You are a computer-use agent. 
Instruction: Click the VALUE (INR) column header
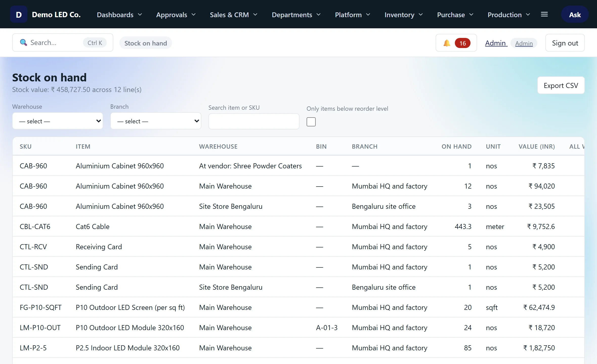click(537, 146)
